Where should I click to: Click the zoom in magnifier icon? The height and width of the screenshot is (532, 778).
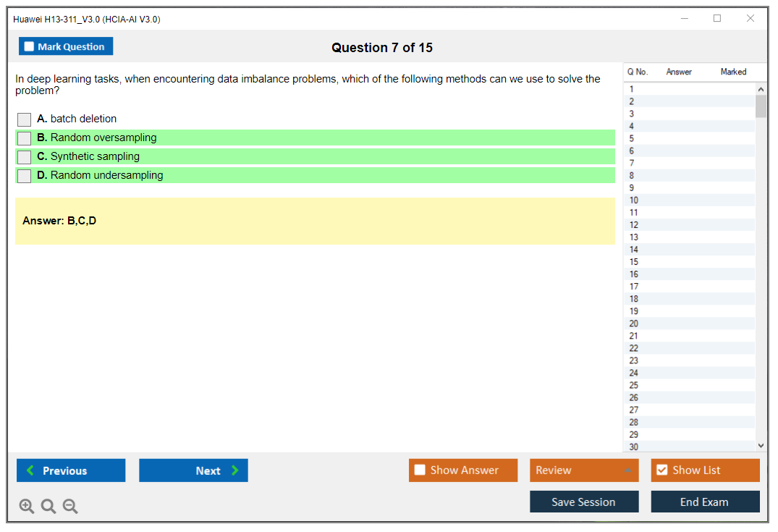click(x=27, y=507)
